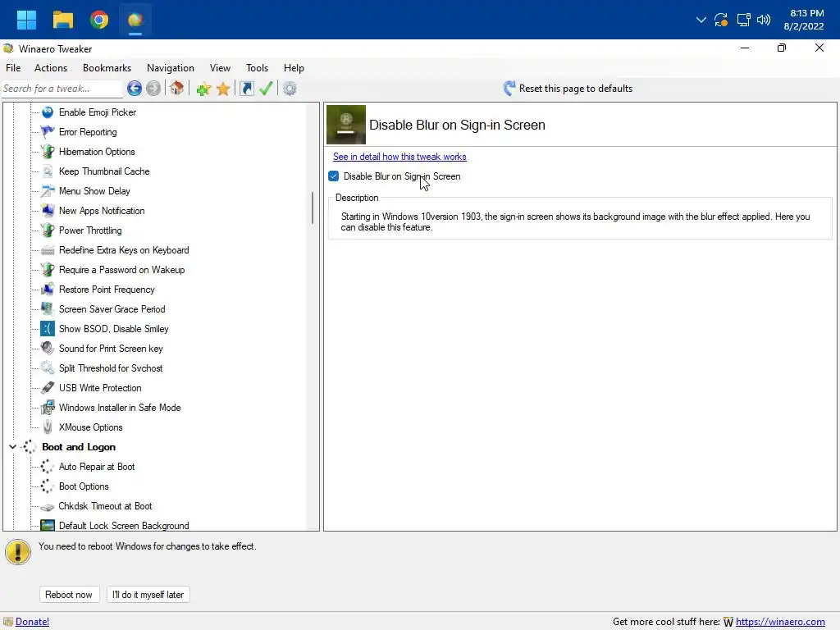Open the Help menu
Screen dimensions: 840x630
click(294, 68)
